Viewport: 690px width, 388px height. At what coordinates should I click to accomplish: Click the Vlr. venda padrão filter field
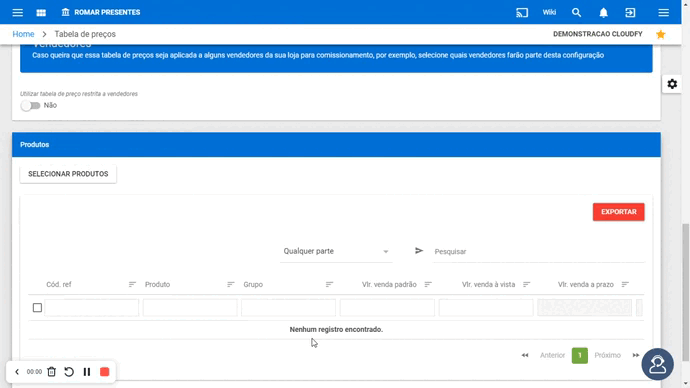click(387, 307)
